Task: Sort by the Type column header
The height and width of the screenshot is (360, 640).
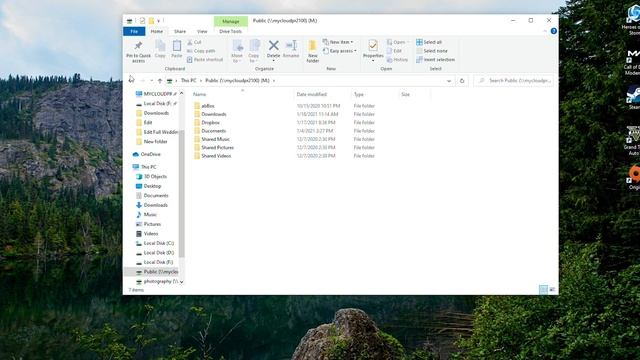Action: pos(375,94)
